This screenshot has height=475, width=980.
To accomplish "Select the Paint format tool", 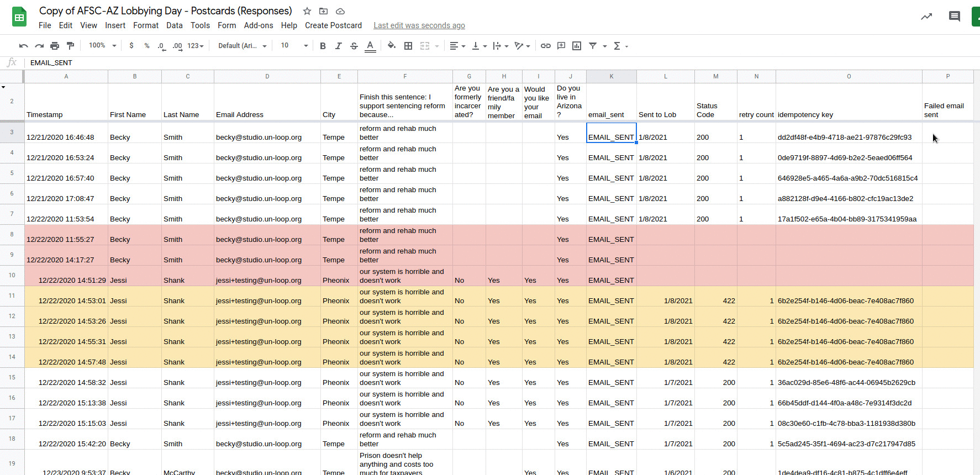I will click(x=70, y=46).
